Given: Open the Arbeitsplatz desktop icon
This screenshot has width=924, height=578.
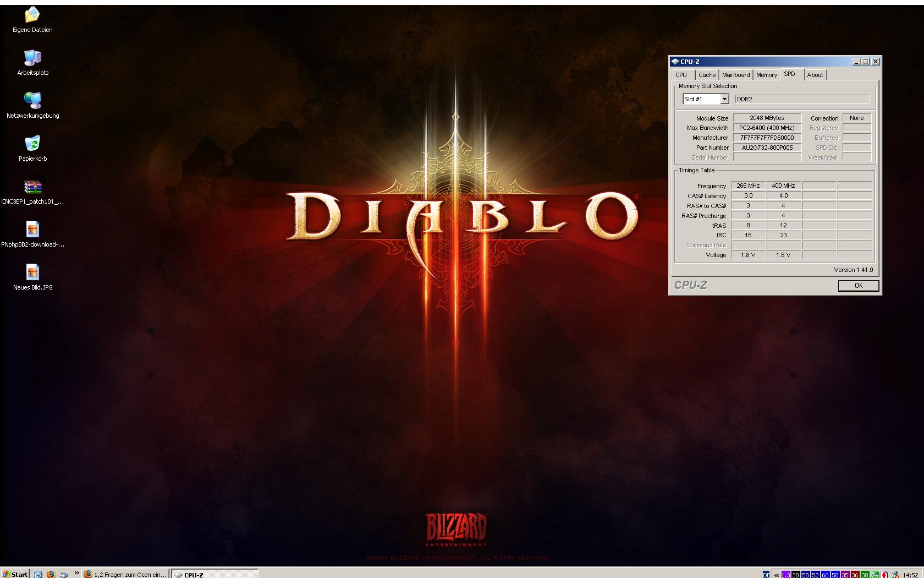Looking at the screenshot, I should click(32, 63).
